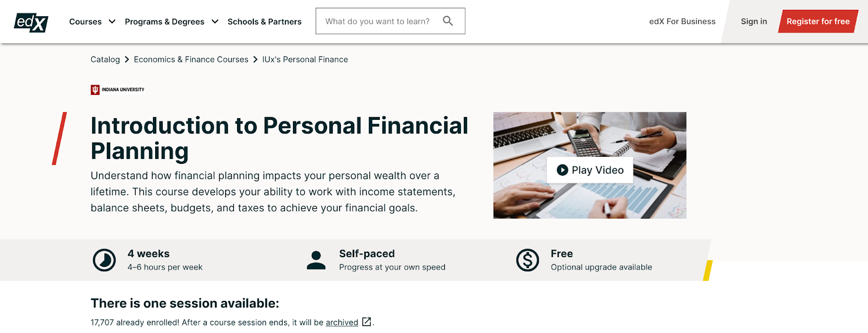
Task: Click the person icon beside Self-paced
Action: point(316,260)
